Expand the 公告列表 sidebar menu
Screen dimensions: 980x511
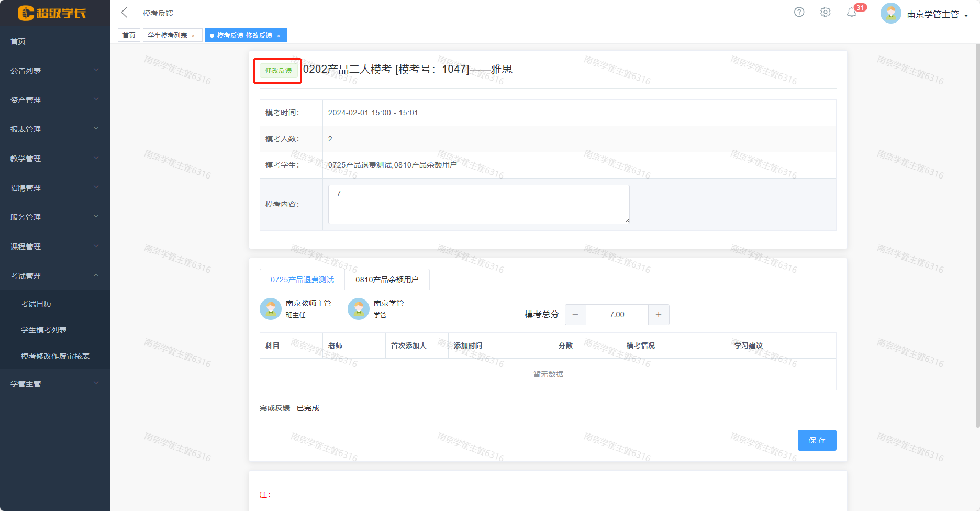[54, 71]
